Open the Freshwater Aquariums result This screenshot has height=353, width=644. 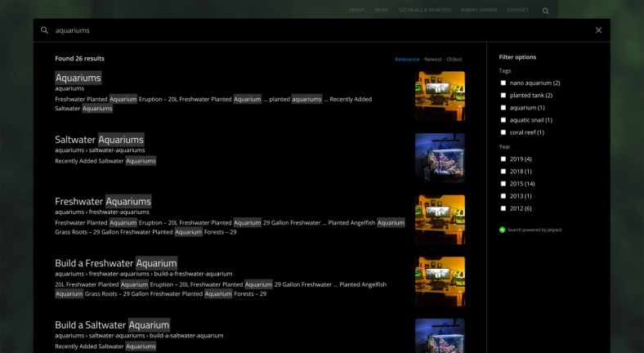(103, 201)
